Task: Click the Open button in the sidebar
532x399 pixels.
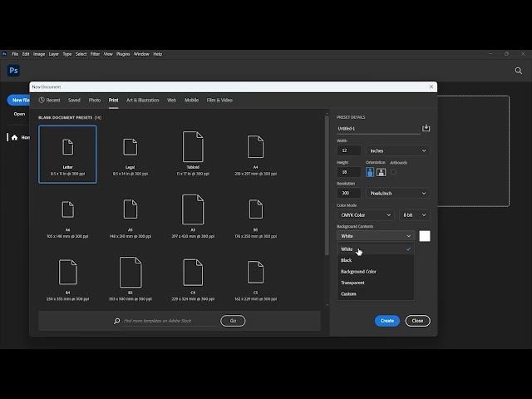Action: [x=19, y=114]
